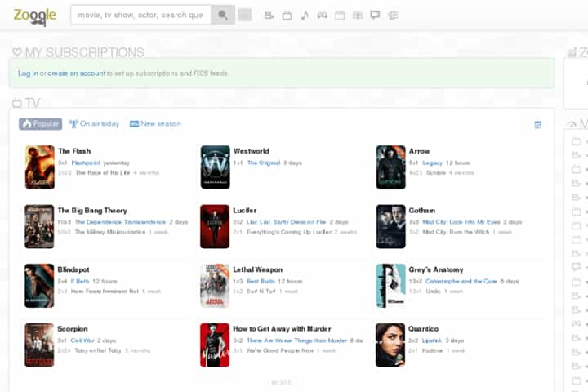Open The Dependence Transcendence episode link
The width and height of the screenshot is (588, 392).
[x=120, y=222]
